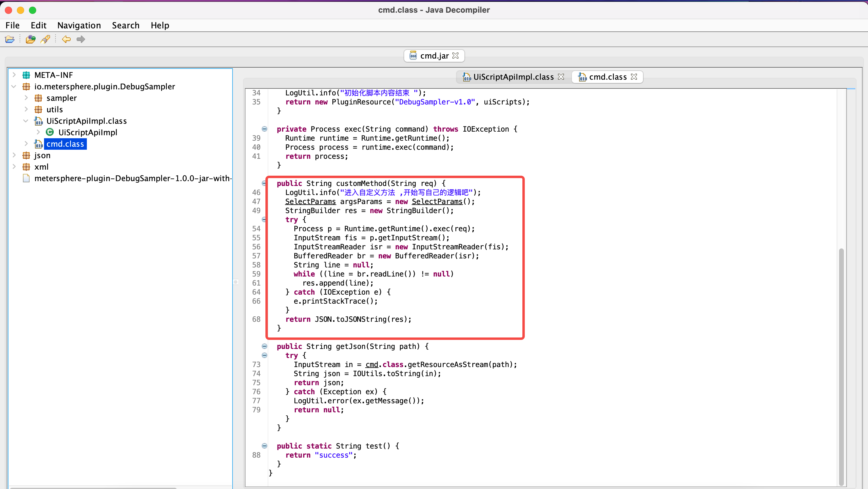The image size is (868, 489).
Task: Expand the sampler package node
Action: tap(26, 98)
